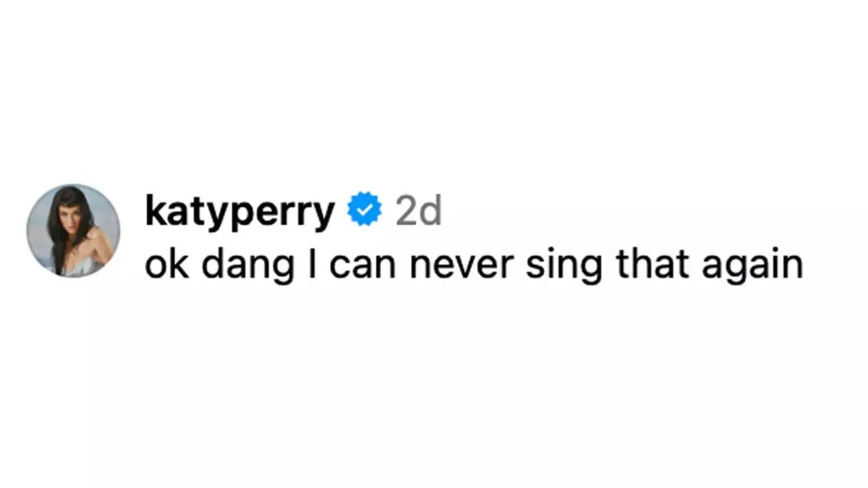This screenshot has height=488, width=868.
Task: Click the blue verified badge
Action: (366, 210)
